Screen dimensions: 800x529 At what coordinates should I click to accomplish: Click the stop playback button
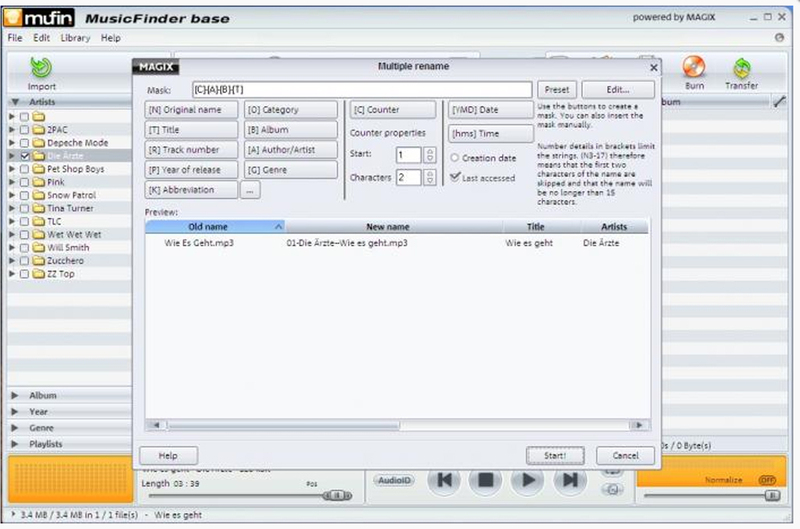click(x=486, y=480)
